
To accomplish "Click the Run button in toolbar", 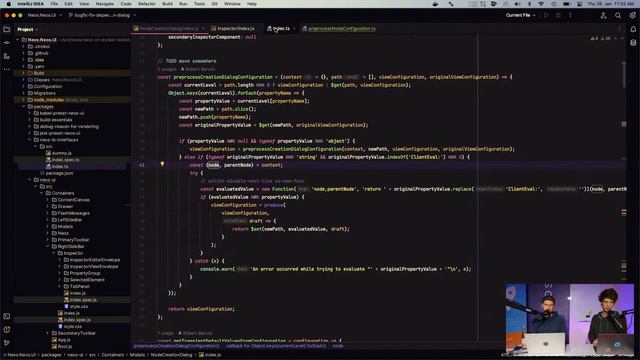I will 546,15.
